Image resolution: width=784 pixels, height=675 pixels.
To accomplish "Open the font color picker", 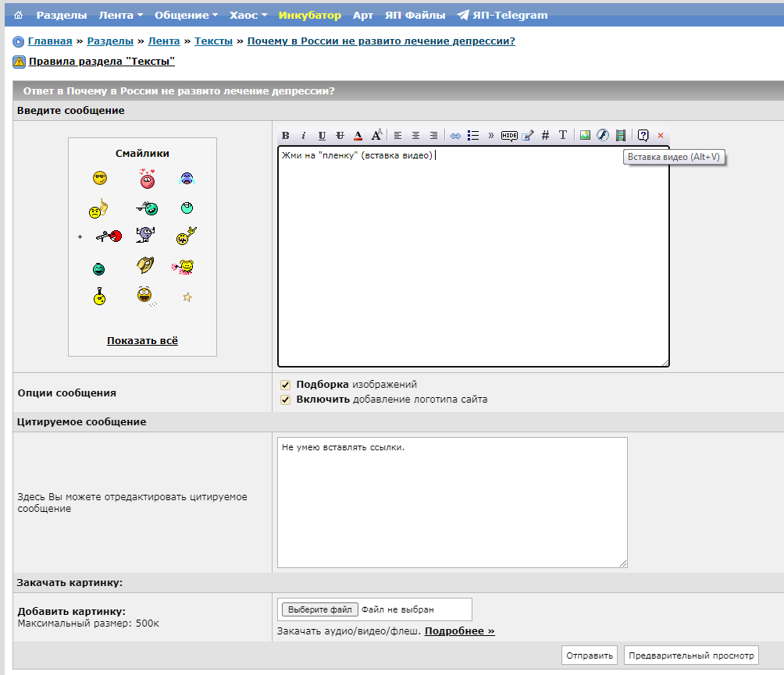I will [358, 136].
